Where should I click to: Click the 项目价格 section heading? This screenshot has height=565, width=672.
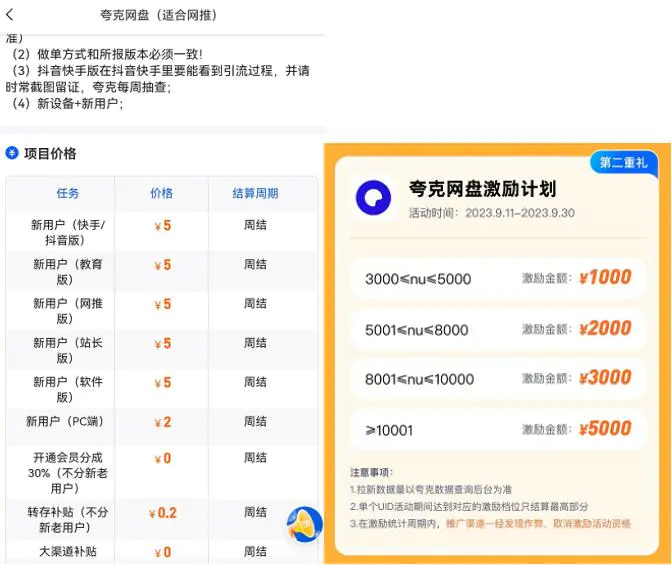pyautogui.click(x=50, y=153)
